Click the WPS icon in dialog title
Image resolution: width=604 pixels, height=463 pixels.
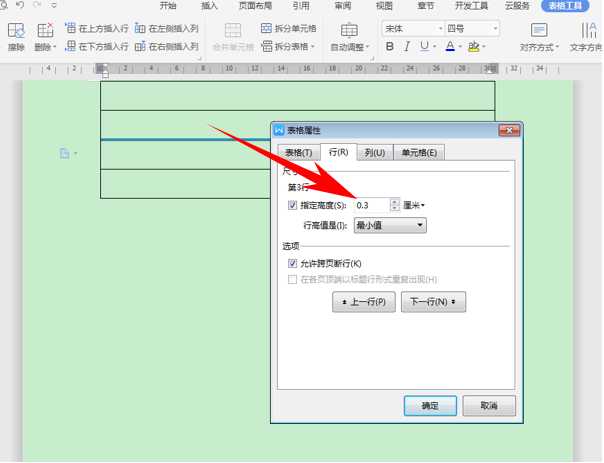coord(279,131)
